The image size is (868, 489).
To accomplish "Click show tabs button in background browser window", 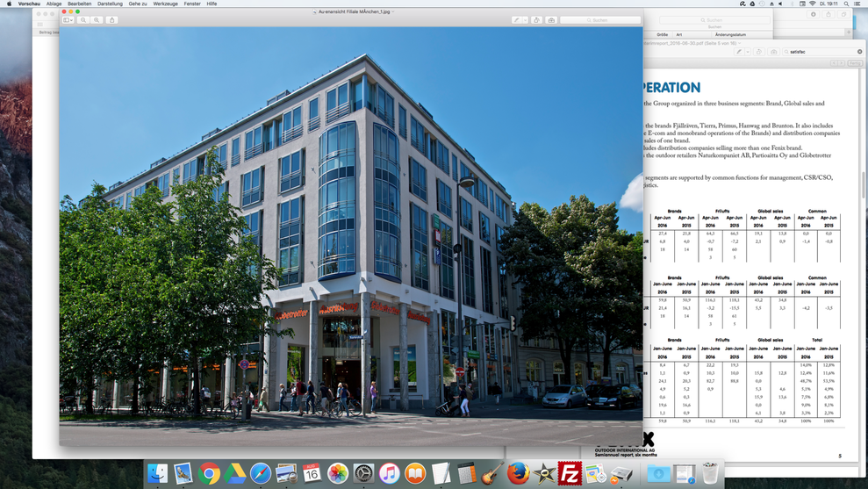I will pos(844,14).
